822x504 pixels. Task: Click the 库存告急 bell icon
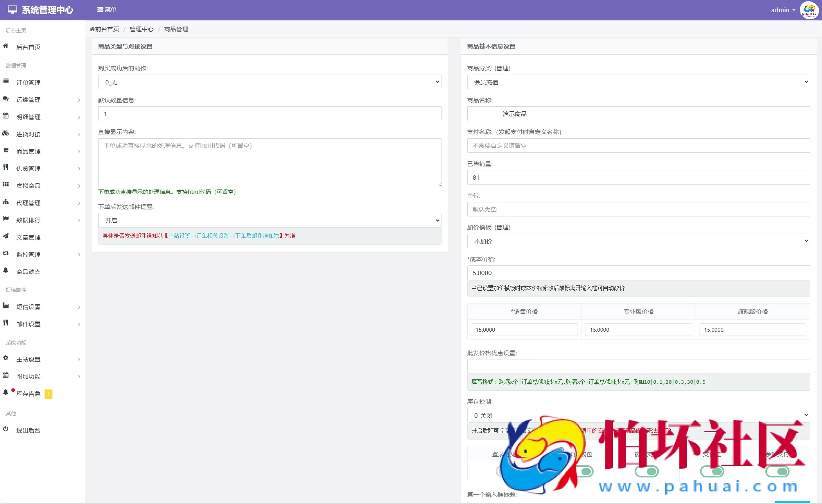[6, 393]
